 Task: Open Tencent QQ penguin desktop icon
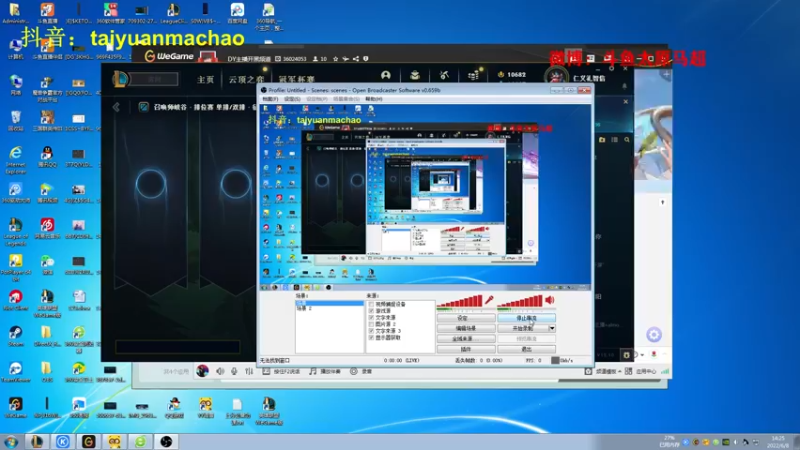tap(47, 156)
